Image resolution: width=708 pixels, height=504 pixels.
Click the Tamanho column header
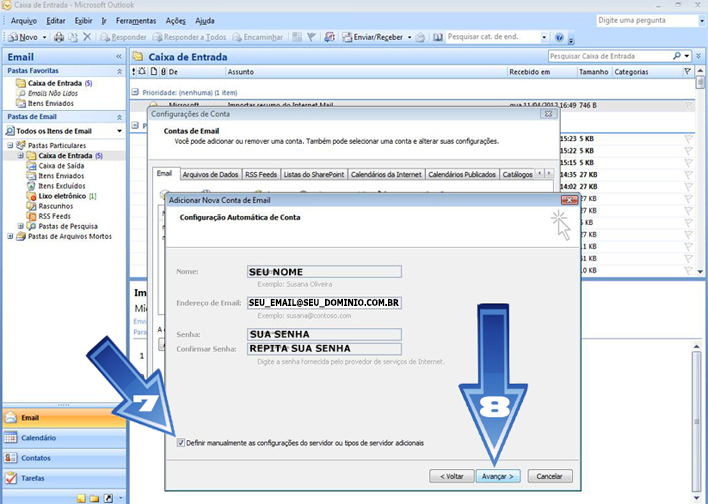point(594,72)
